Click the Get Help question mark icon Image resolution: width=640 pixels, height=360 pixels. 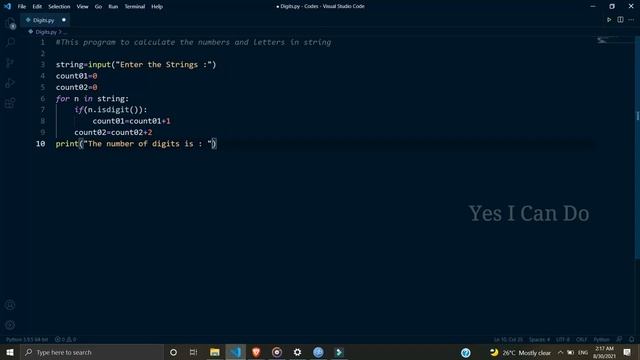(x=466, y=352)
